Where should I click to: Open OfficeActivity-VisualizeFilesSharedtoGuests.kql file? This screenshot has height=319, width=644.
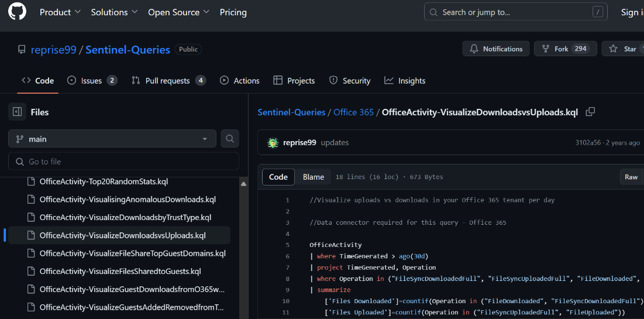pyautogui.click(x=120, y=272)
